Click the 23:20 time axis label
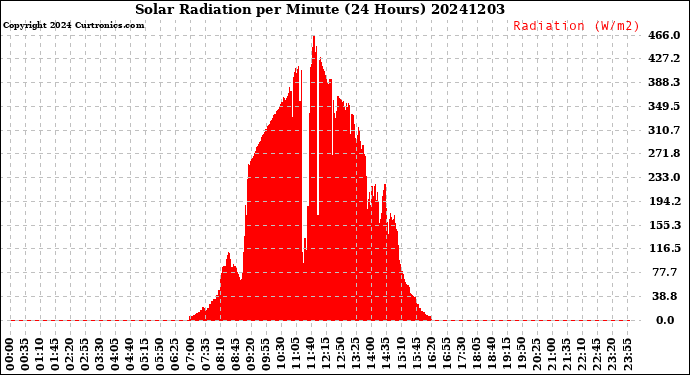Viewport: 690px width, 375px height. click(x=612, y=354)
